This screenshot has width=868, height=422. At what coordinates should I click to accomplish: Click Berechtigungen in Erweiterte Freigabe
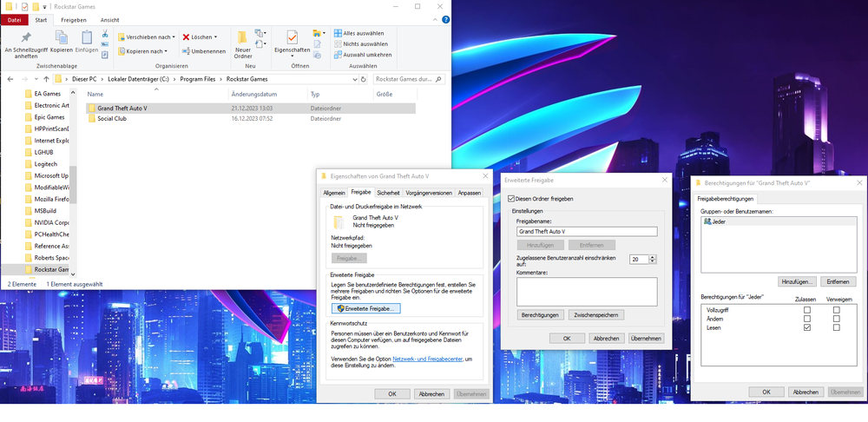pyautogui.click(x=540, y=314)
